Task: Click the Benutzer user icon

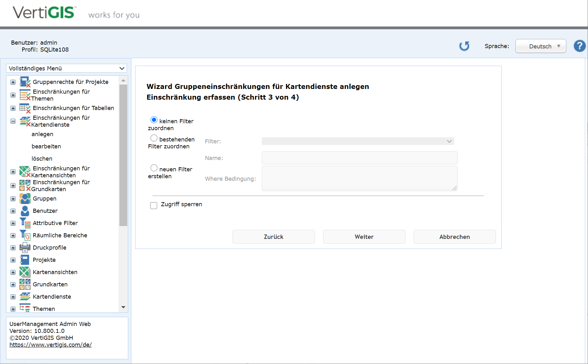Action: (x=25, y=211)
